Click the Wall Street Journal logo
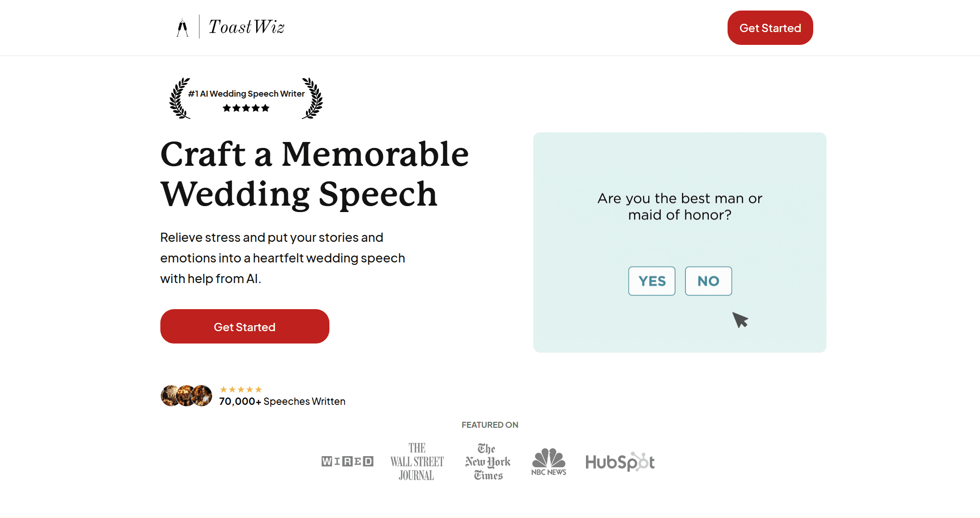Image resolution: width=980 pixels, height=518 pixels. (x=417, y=461)
